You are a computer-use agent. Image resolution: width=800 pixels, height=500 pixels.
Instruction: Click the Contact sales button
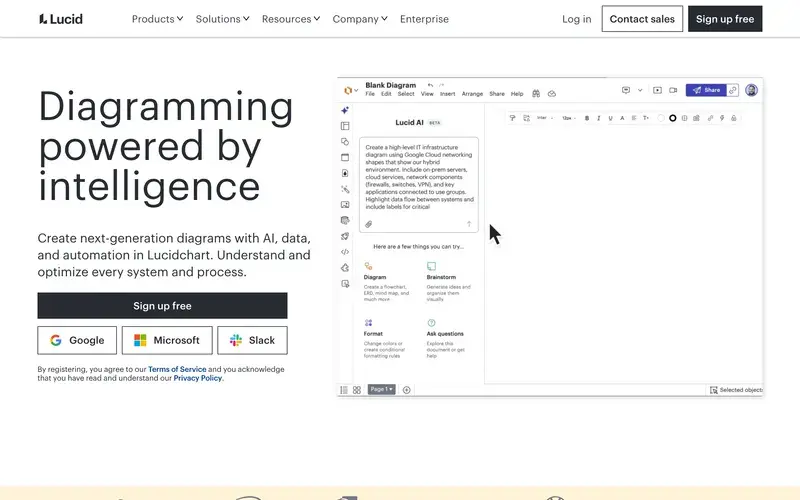click(x=642, y=19)
